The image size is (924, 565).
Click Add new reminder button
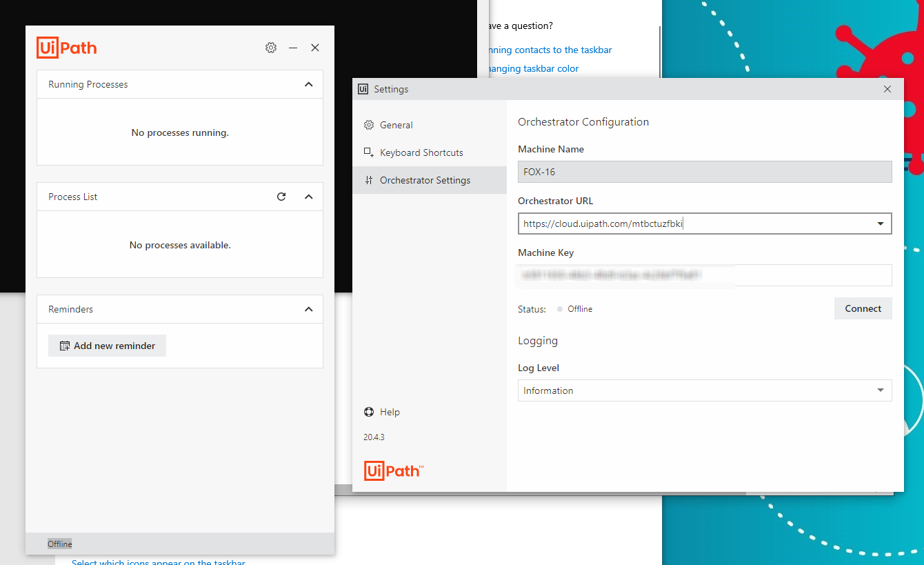pos(107,346)
